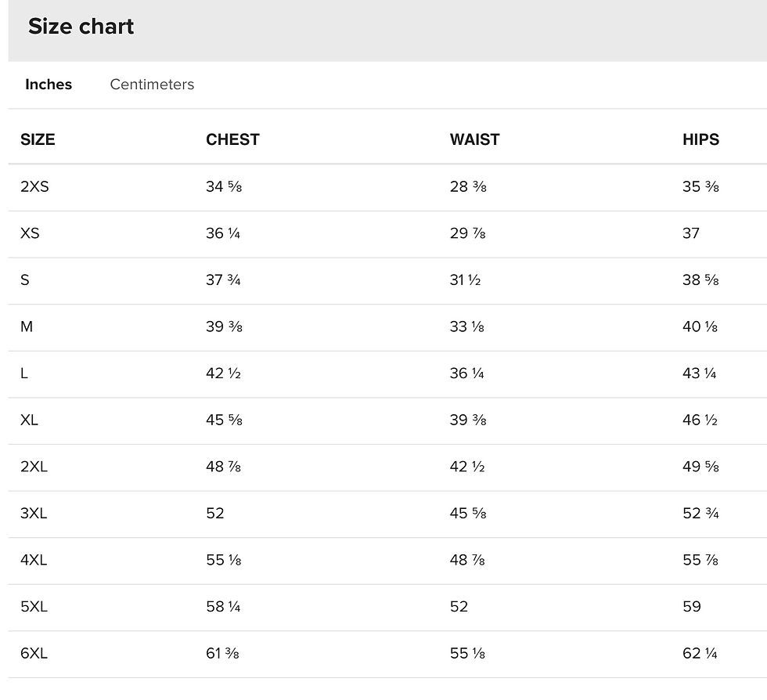Select the Inches tab
The width and height of the screenshot is (767, 700).
click(49, 85)
